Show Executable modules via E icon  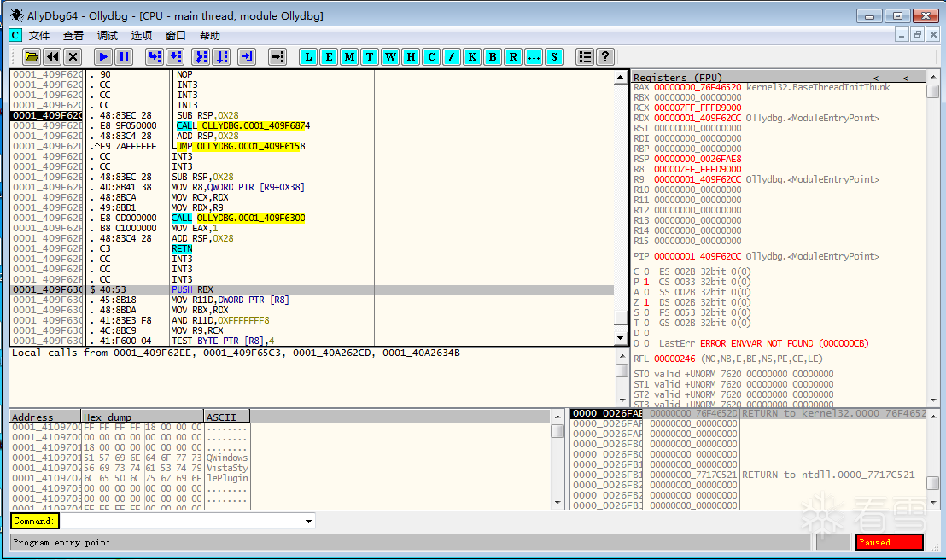pos(329,57)
